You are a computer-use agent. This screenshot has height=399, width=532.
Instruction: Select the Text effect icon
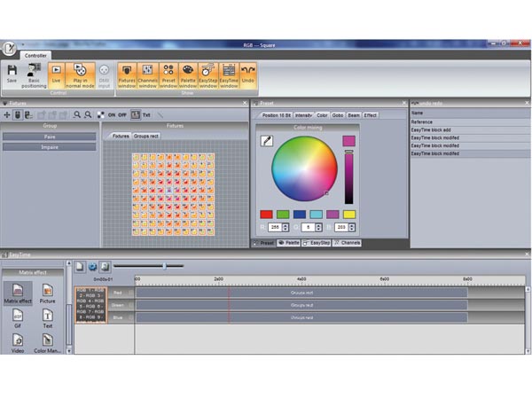coord(47,318)
